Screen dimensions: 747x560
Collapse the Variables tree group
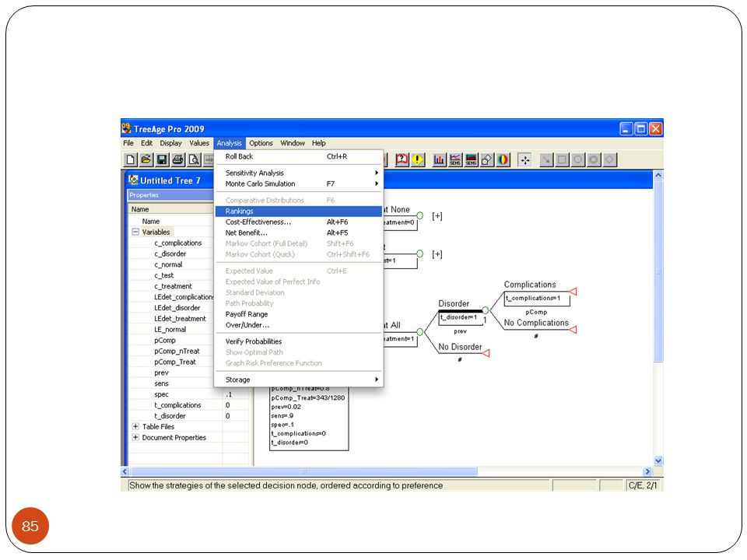(x=135, y=232)
